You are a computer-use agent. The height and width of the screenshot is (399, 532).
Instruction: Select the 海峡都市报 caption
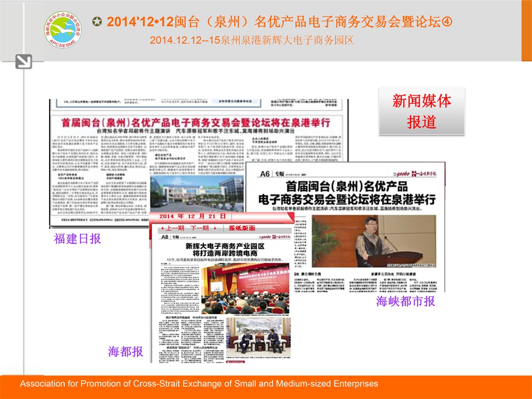point(405,301)
